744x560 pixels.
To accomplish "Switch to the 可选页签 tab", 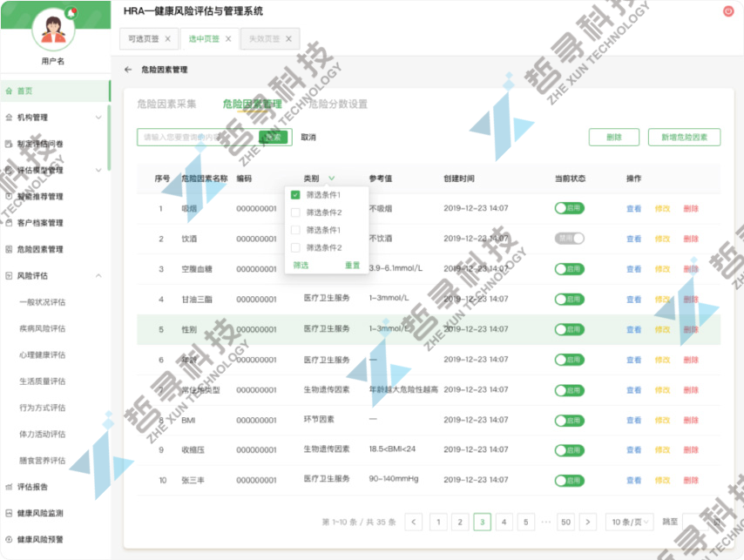I will click(148, 39).
